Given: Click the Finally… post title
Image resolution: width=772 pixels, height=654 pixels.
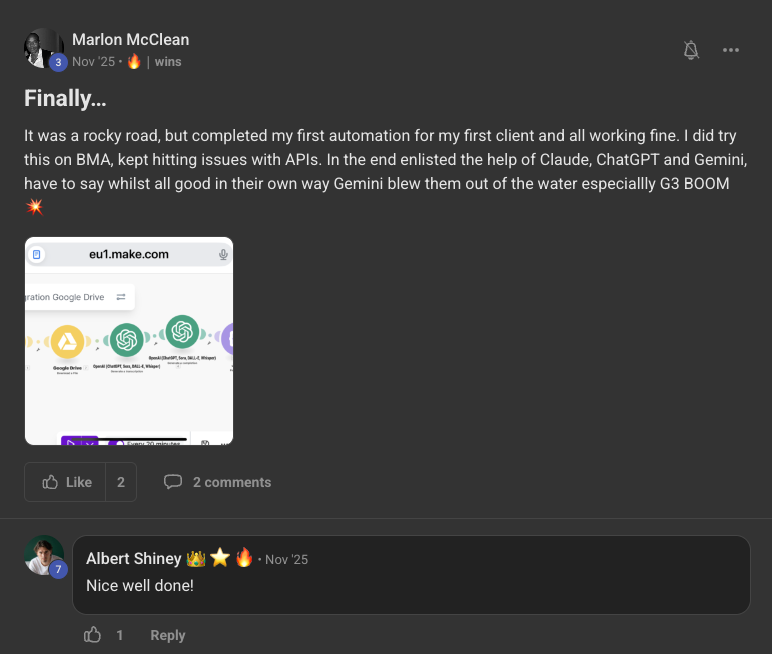Looking at the screenshot, I should [x=65, y=99].
